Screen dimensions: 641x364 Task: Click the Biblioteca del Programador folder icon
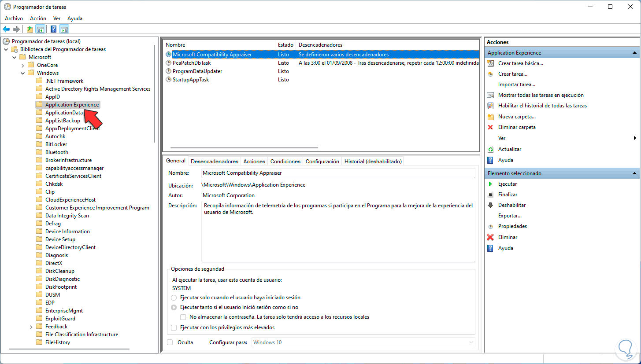pyautogui.click(x=15, y=49)
